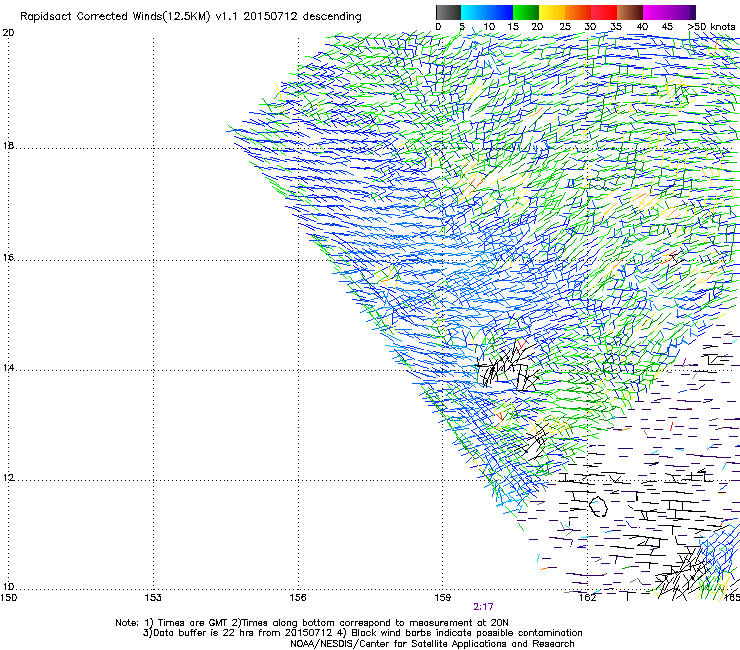Click longitude label 150 on bottom axis
Image resolution: width=740 pixels, height=650 pixels.
[9, 598]
